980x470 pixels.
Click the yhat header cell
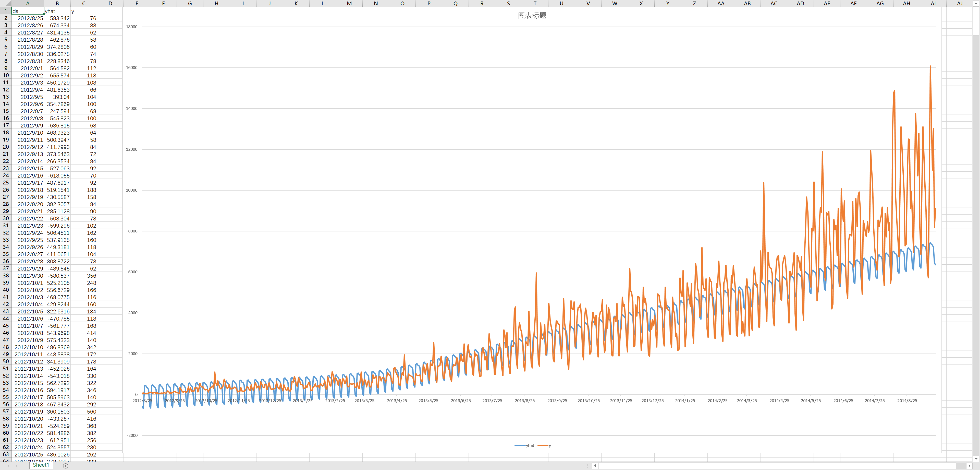click(57, 11)
